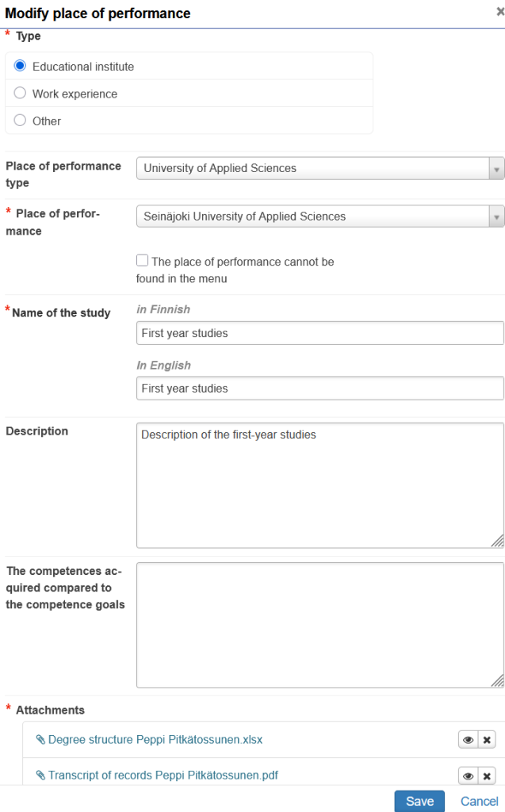Open the Degree structure Peppi Pitkätossunen.xlsx link

coord(155,740)
